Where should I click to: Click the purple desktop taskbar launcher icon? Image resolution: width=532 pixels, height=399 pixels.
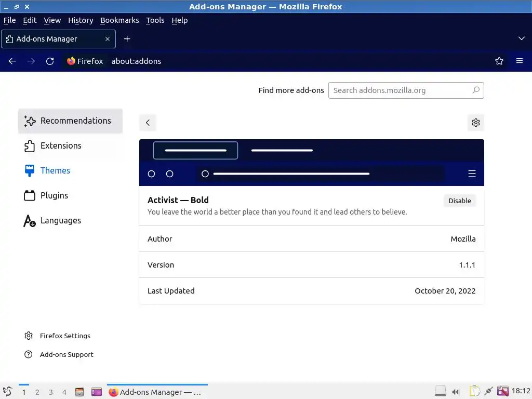pyautogui.click(x=96, y=392)
